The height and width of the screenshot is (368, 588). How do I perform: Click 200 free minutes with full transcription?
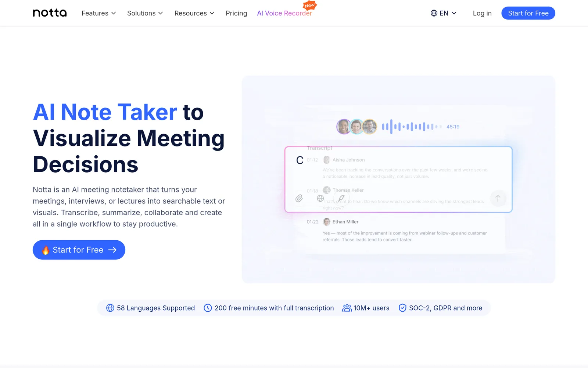click(x=274, y=308)
